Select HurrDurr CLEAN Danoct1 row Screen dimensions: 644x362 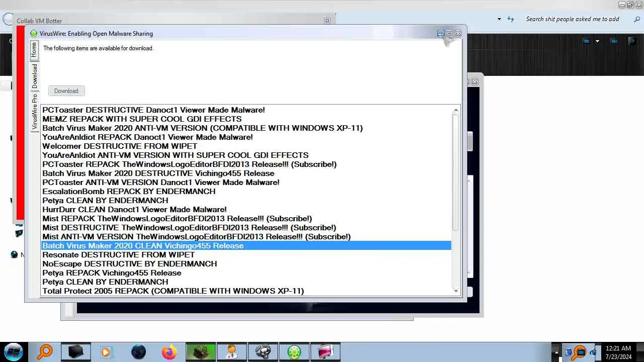247,210
